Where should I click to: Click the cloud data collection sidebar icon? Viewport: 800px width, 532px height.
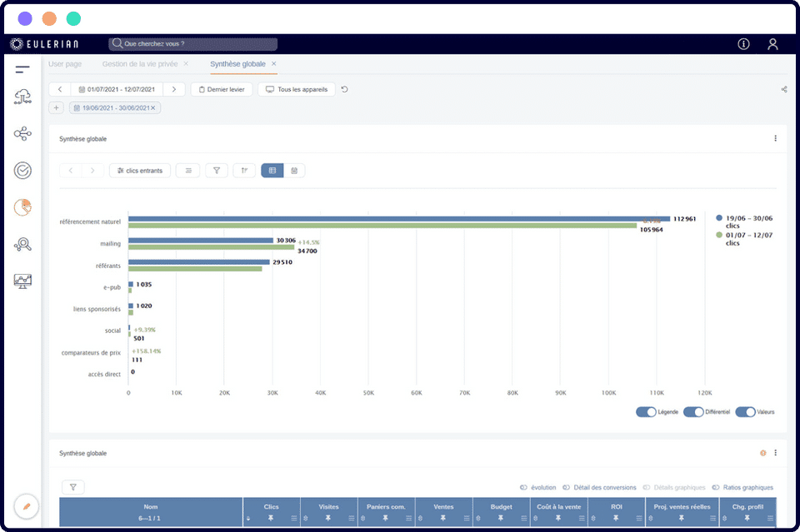(x=22, y=97)
